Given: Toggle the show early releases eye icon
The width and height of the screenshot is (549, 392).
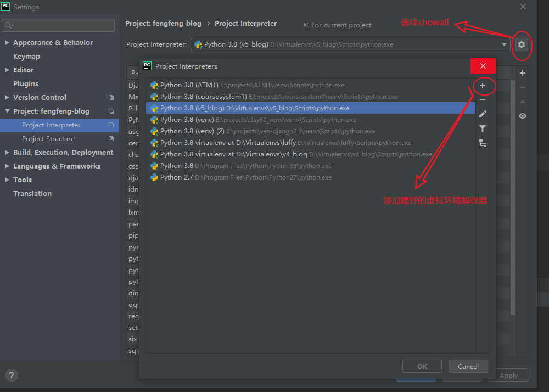Looking at the screenshot, I should [523, 116].
